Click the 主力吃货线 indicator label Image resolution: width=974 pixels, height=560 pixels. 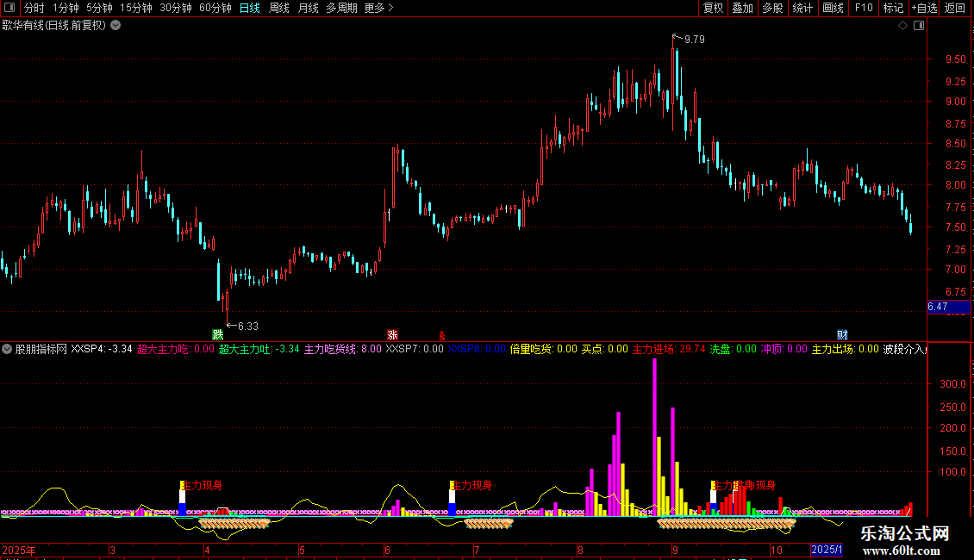click(343, 350)
